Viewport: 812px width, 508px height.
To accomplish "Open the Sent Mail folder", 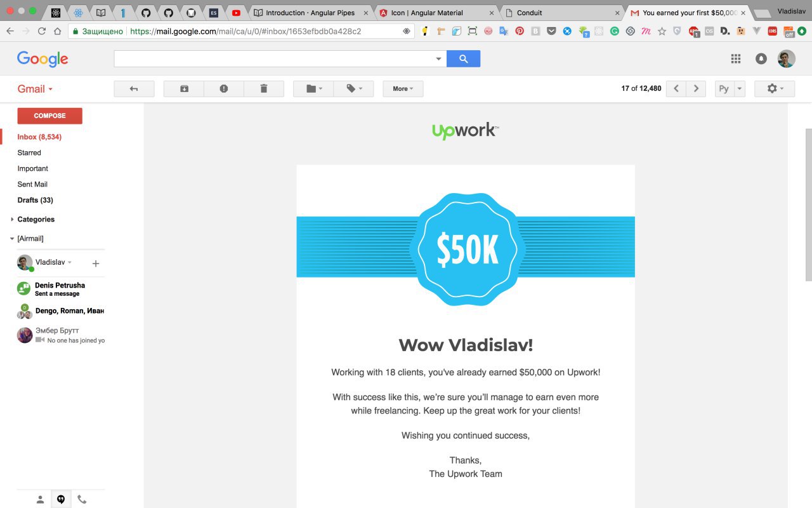I will pos(32,185).
